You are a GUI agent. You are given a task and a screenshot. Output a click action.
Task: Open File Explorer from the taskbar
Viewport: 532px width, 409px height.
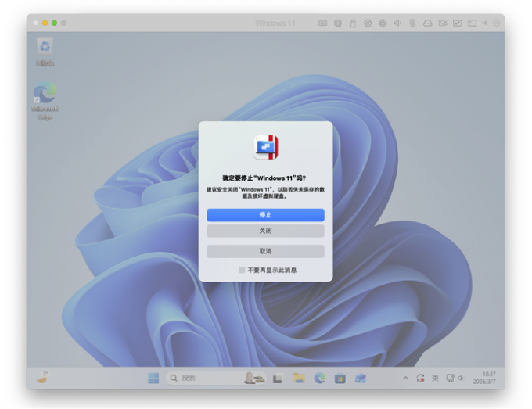(x=299, y=378)
